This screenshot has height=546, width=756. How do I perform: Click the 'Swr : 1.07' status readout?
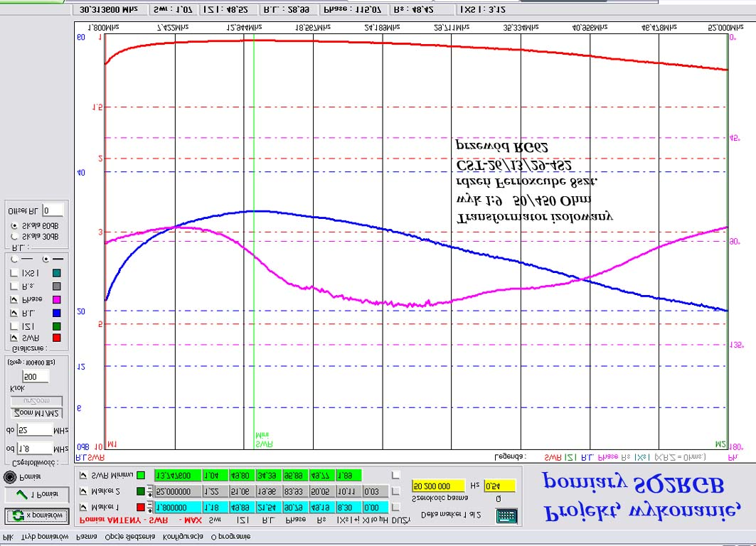[x=173, y=9]
